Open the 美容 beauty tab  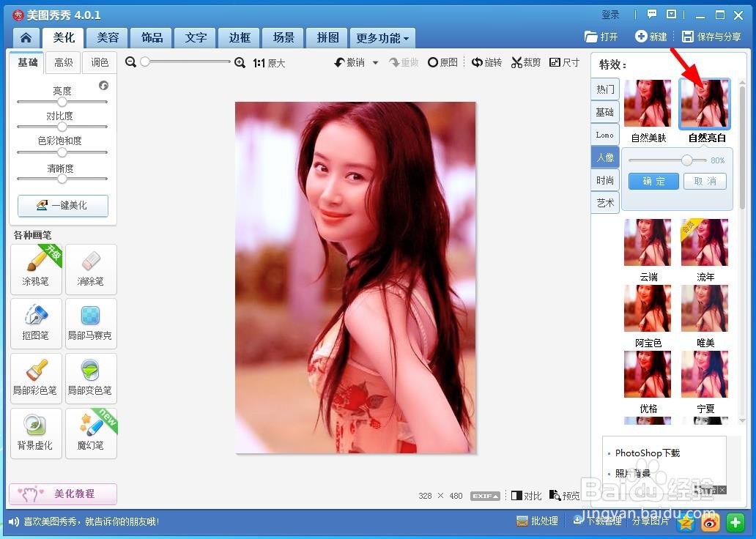[108, 37]
